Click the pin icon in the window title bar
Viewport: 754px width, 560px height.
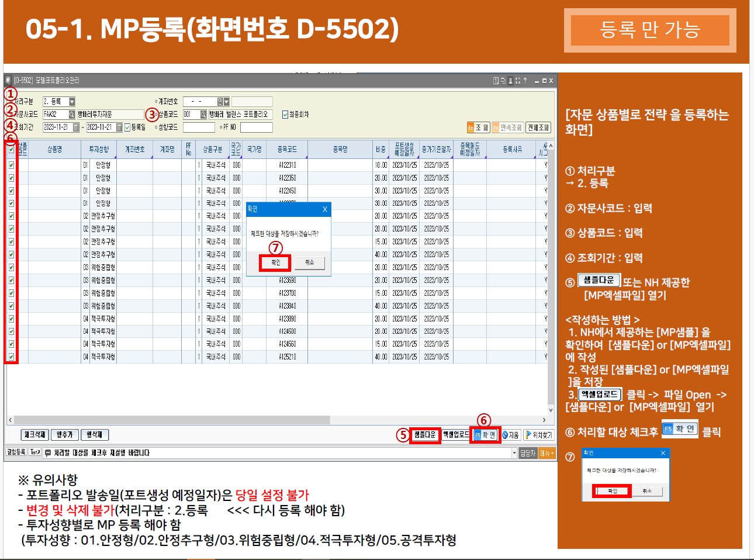[x=510, y=81]
